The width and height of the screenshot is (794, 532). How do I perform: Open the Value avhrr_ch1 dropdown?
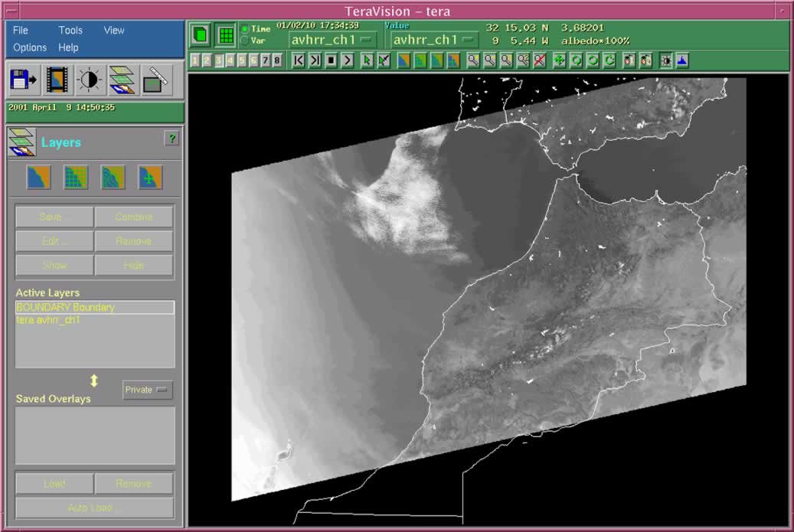pos(434,40)
